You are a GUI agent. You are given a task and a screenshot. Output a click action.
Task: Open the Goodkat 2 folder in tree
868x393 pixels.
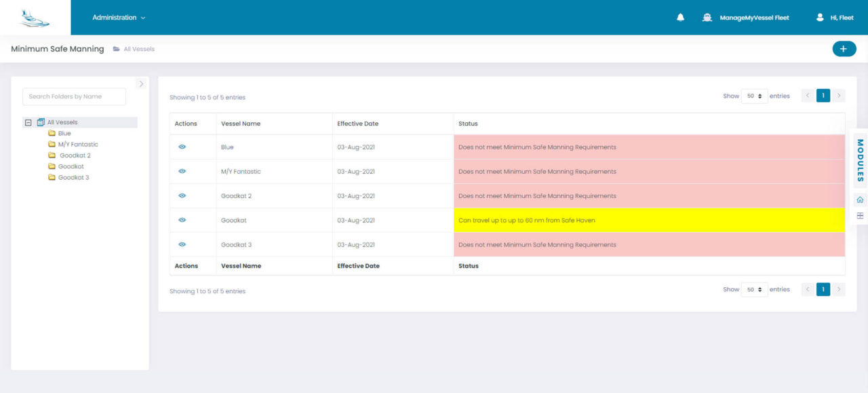click(73, 155)
